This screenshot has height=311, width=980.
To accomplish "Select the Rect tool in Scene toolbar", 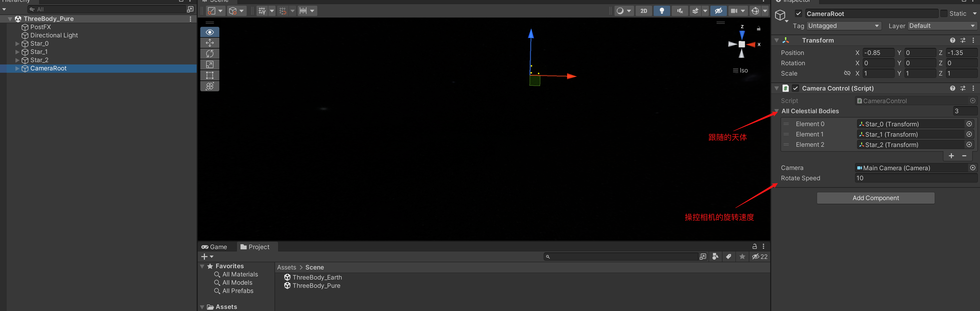I will click(210, 75).
